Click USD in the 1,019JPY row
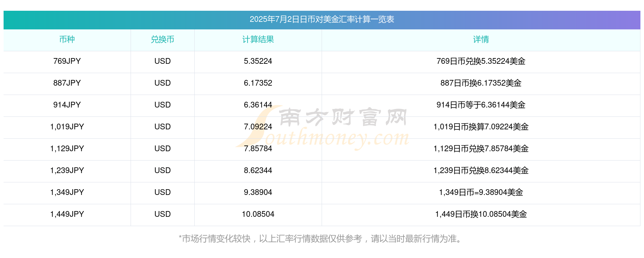 tap(162, 127)
